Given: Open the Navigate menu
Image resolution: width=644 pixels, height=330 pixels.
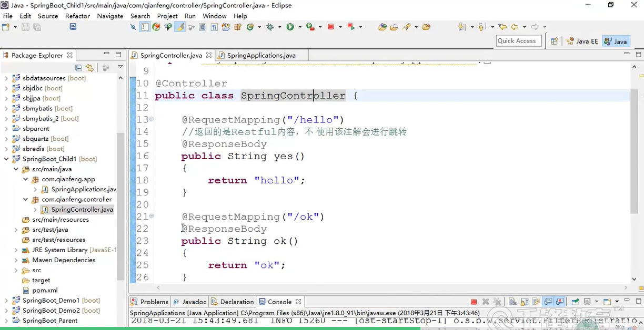Looking at the screenshot, I should coord(110,16).
